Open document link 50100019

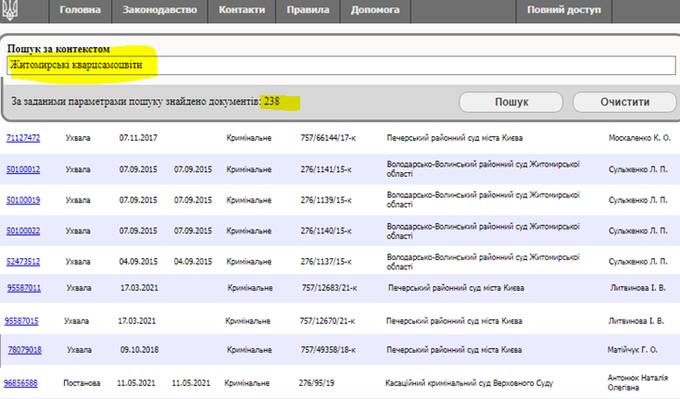(x=23, y=200)
